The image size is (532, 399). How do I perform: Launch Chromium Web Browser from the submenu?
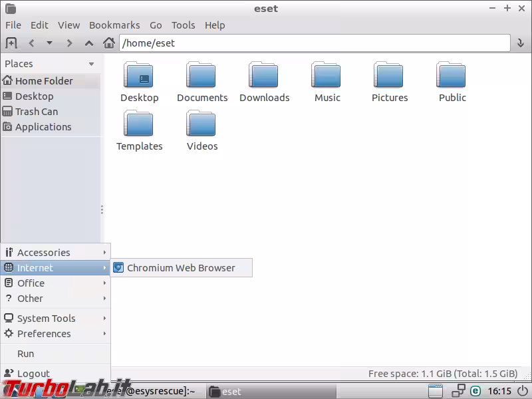tap(181, 268)
